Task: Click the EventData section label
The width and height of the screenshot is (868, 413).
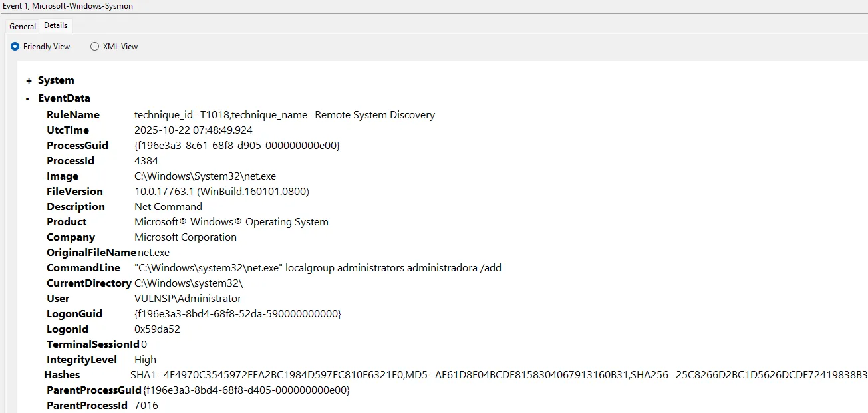Action: 64,98
